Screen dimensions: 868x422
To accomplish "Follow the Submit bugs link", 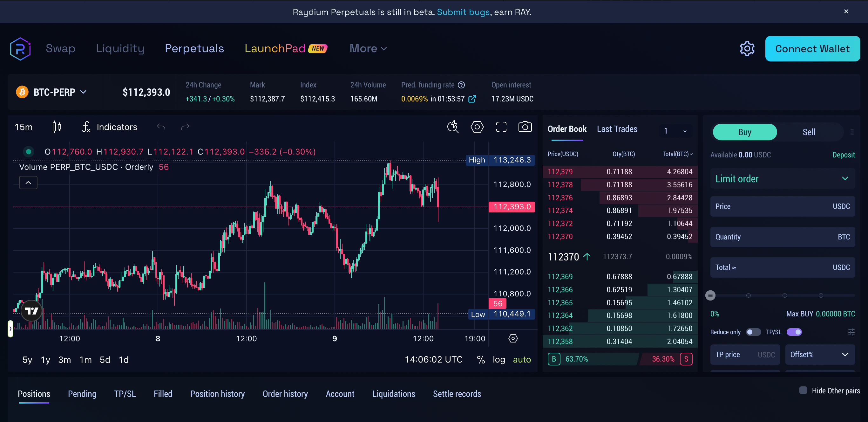I will pyautogui.click(x=463, y=12).
